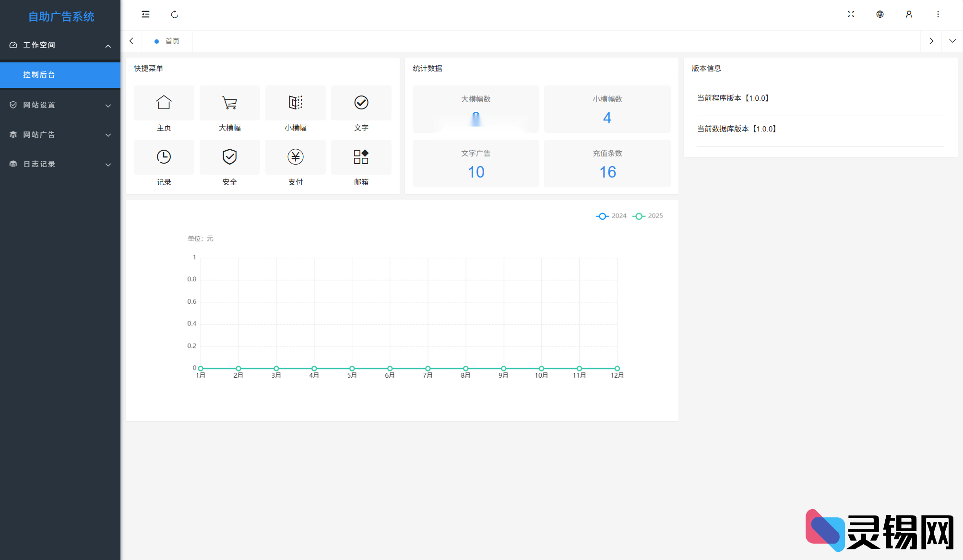This screenshot has height=560, width=963.
Task: Open the 小横幅 shortcut icon
Action: (295, 103)
